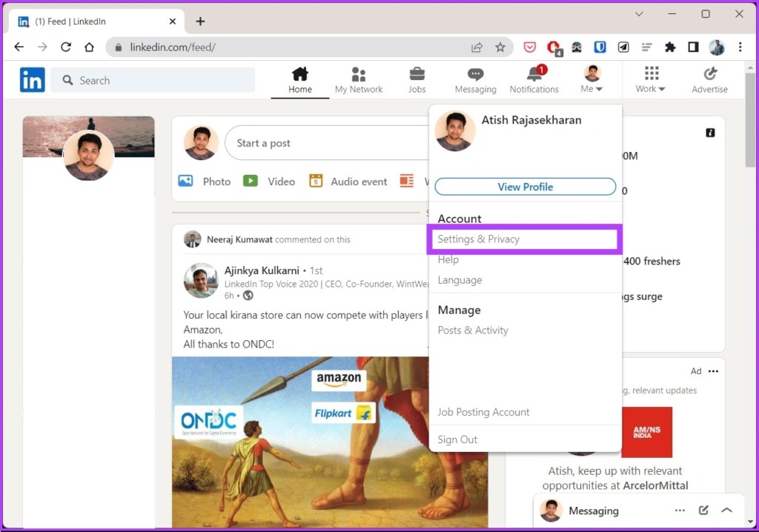Add a Video to a post
This screenshot has height=532, width=759.
click(x=268, y=182)
